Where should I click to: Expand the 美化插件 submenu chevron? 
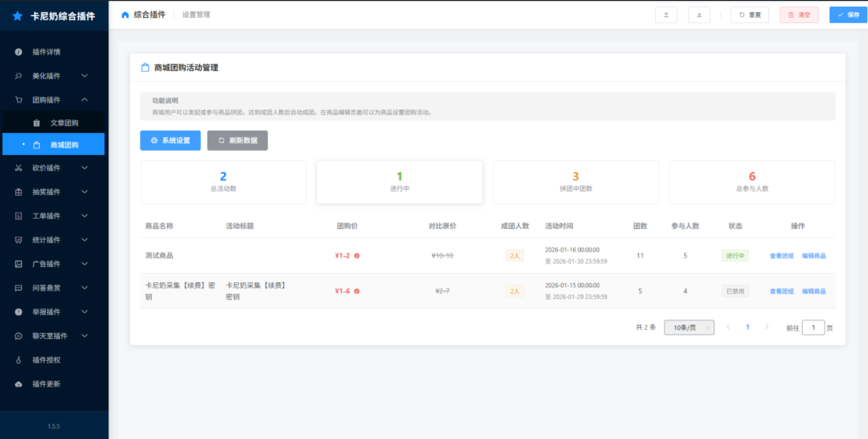[85, 75]
